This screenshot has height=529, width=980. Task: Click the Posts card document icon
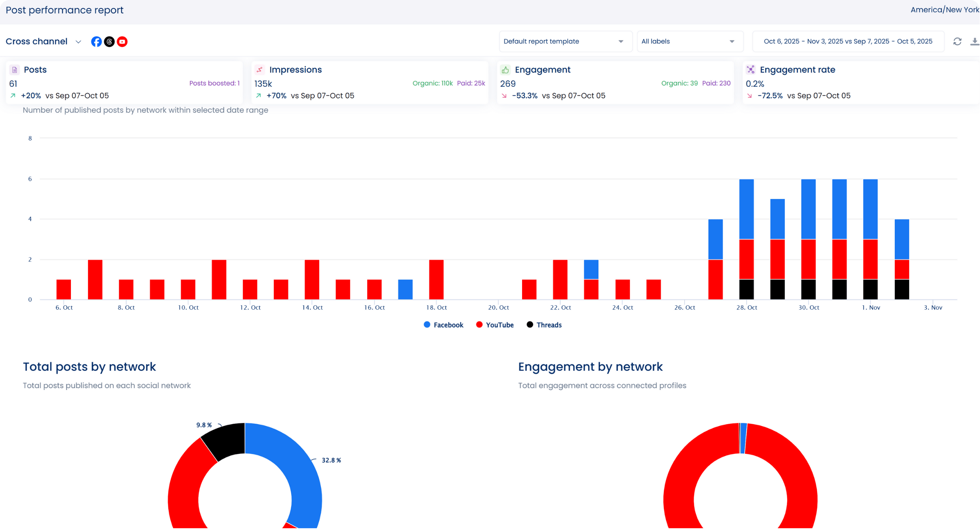(x=15, y=70)
